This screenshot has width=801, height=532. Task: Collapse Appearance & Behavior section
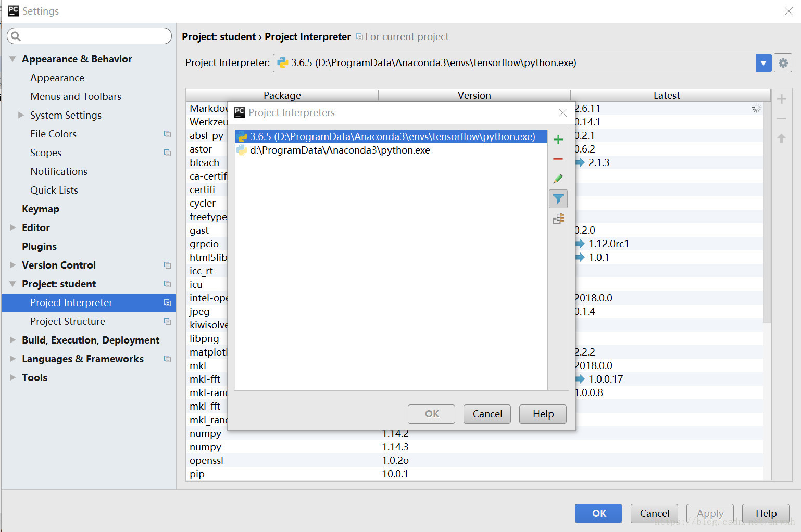pos(12,59)
